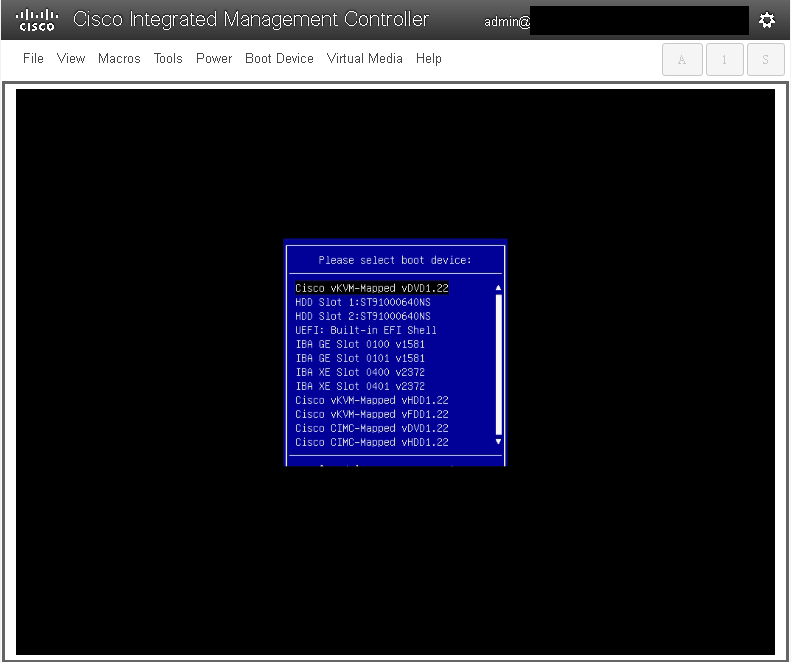Open the settings gear icon

pyautogui.click(x=767, y=20)
